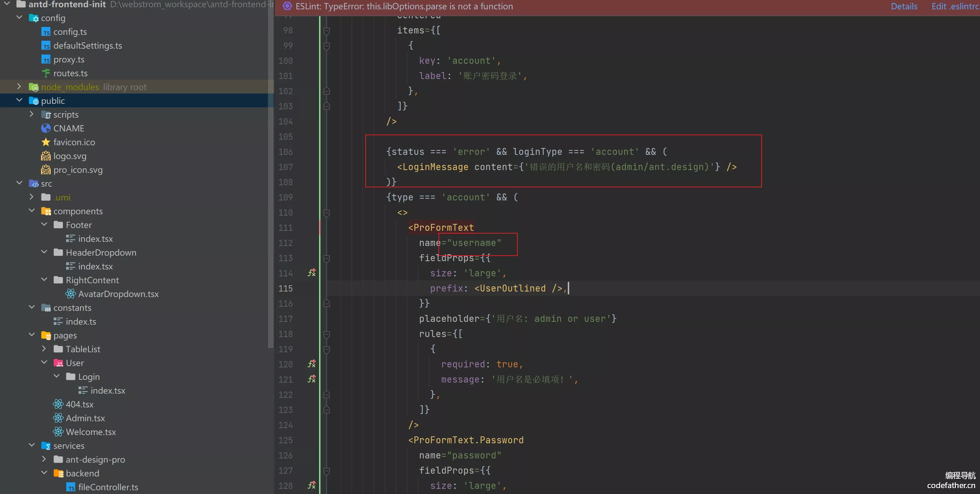Click the pages folder icon
The image size is (980, 494).
tap(46, 335)
